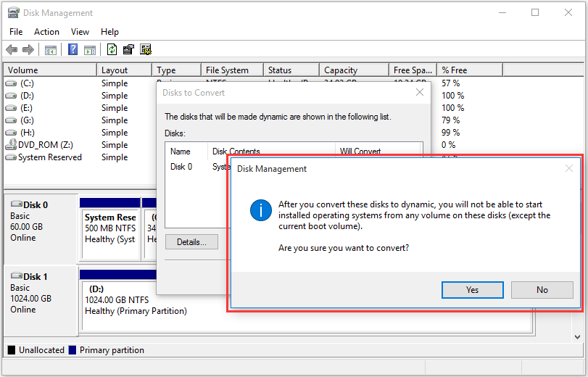Open Help via blue question mark icon

coord(73,50)
